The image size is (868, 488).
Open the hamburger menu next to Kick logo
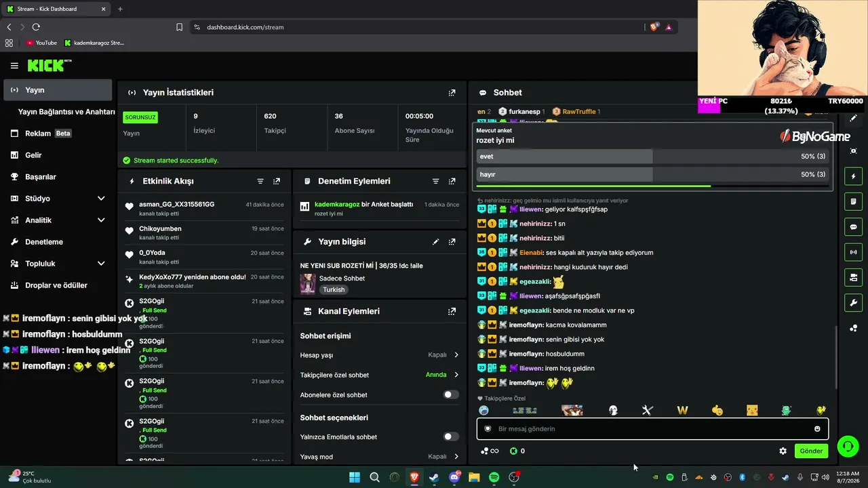[x=14, y=66]
